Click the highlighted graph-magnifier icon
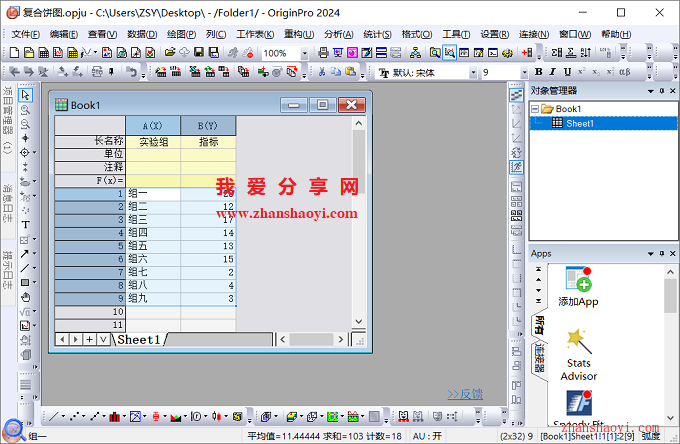 [x=450, y=53]
